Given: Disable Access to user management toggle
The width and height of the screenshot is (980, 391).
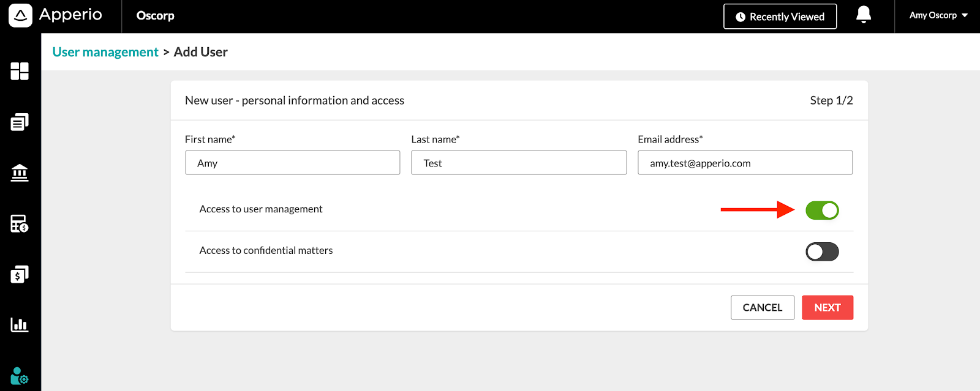Looking at the screenshot, I should tap(822, 210).
